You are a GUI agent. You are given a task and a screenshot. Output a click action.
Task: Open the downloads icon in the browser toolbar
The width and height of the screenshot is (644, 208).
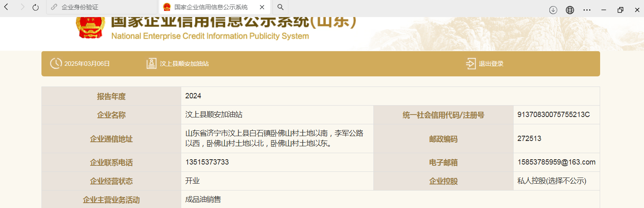click(x=553, y=10)
